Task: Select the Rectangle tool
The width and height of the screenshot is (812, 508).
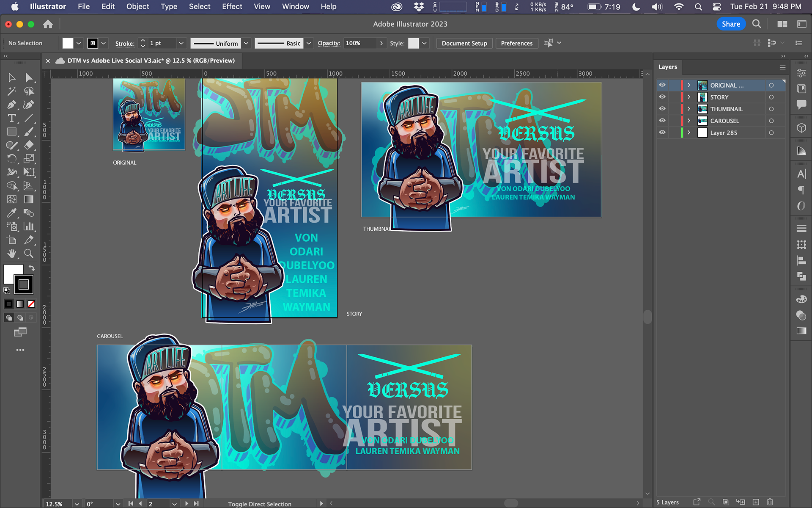Action: pyautogui.click(x=11, y=132)
